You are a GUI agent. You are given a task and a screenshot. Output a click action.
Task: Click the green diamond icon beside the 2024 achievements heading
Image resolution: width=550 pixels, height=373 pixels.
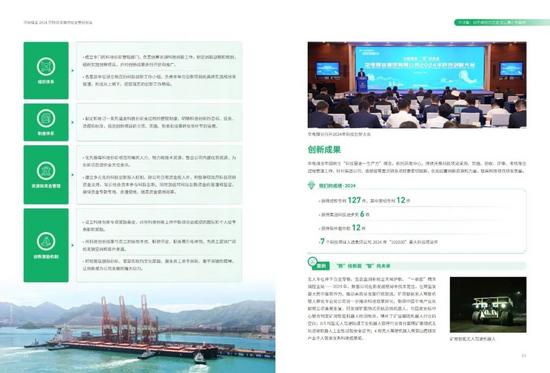311,185
